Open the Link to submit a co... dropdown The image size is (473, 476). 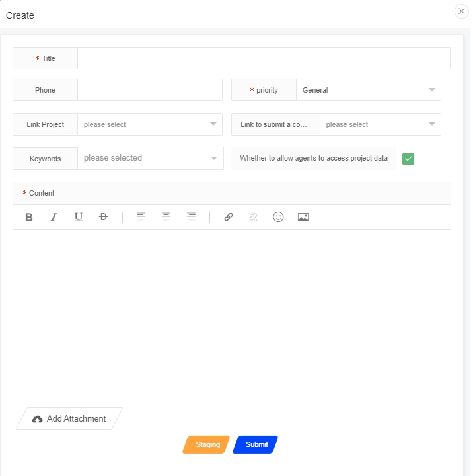tap(381, 124)
